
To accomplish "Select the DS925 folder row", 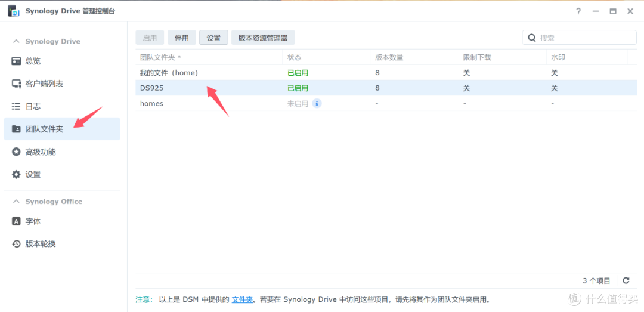I will [386, 88].
